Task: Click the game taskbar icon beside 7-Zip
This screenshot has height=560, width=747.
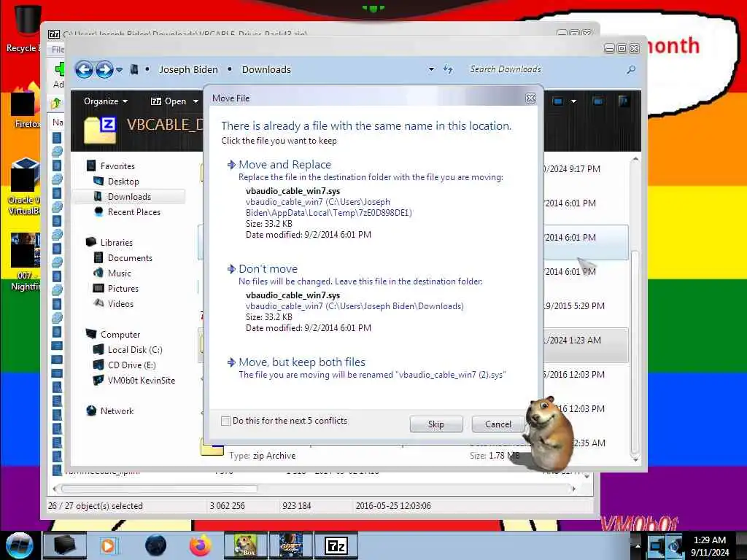Action: [x=290, y=545]
